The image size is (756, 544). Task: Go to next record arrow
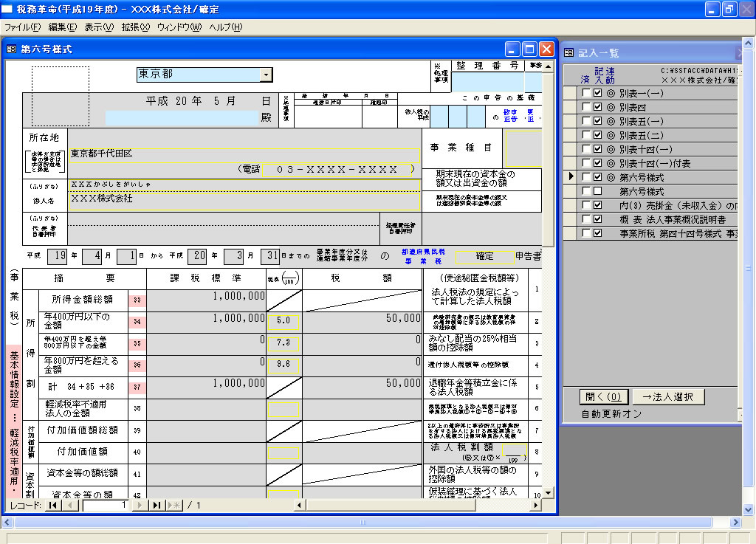[x=140, y=505]
